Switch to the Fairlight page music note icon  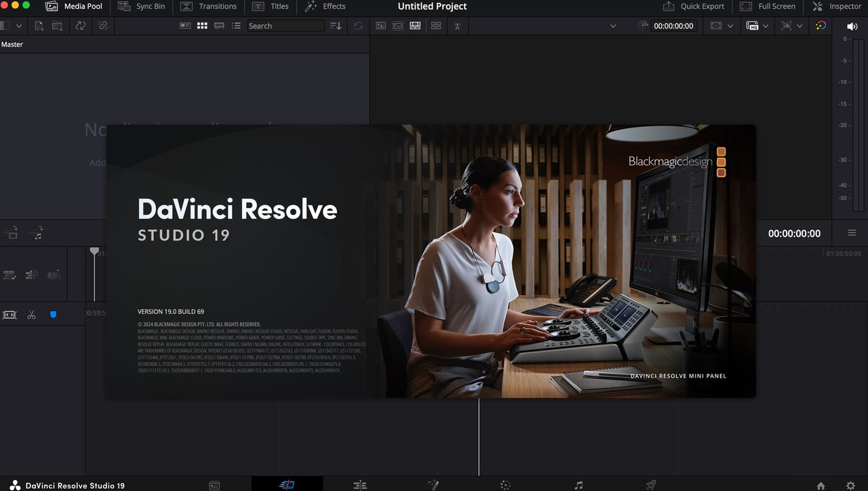pos(578,485)
